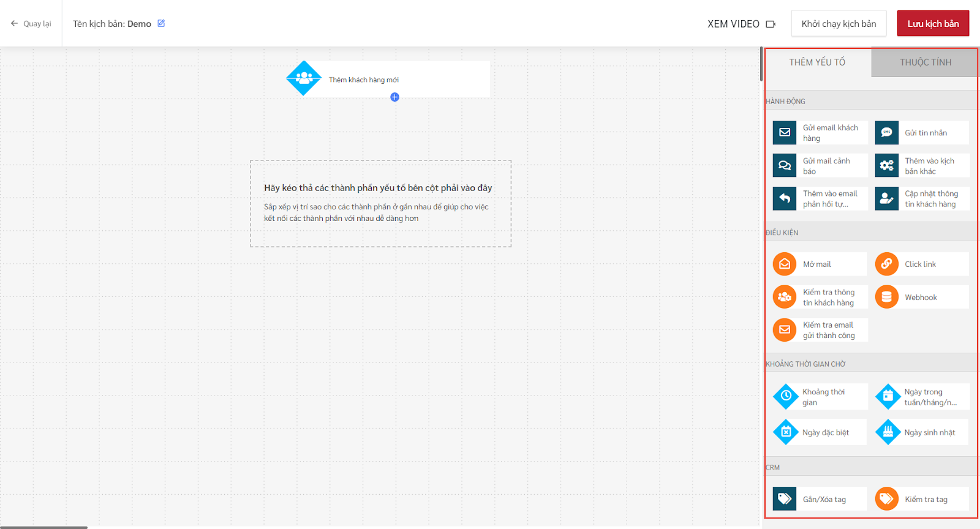Click the orange Mở mail icon

(x=785, y=264)
